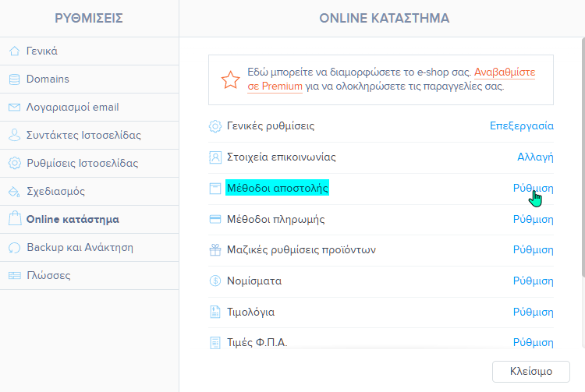Image resolution: width=585 pixels, height=392 pixels.
Task: Click the flag icon beside Γλώσσες
Action: pyautogui.click(x=15, y=275)
